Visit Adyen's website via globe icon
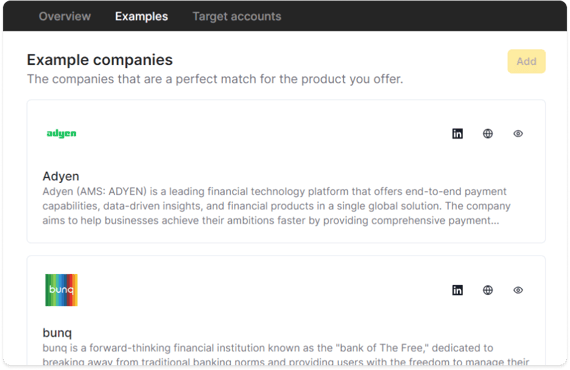 [x=488, y=134]
